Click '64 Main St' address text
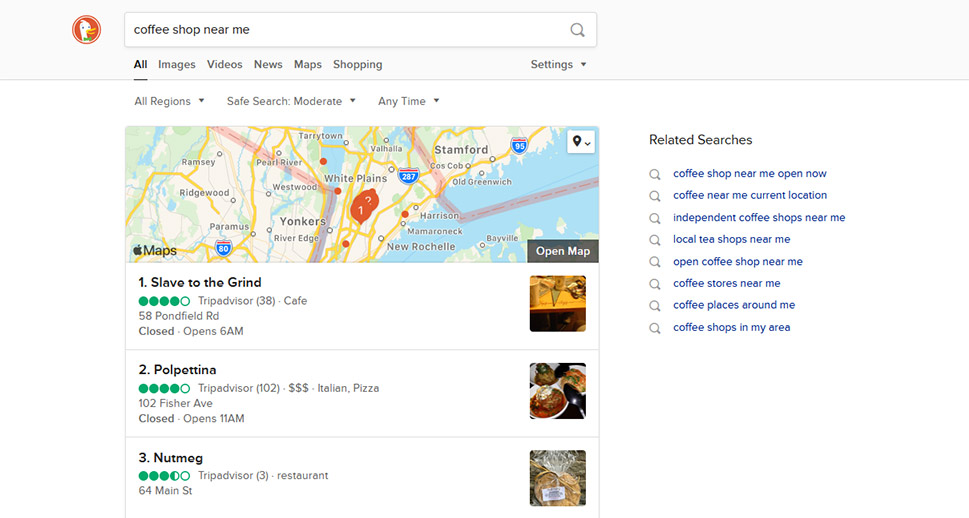Viewport: 969px width, 518px height. point(165,491)
